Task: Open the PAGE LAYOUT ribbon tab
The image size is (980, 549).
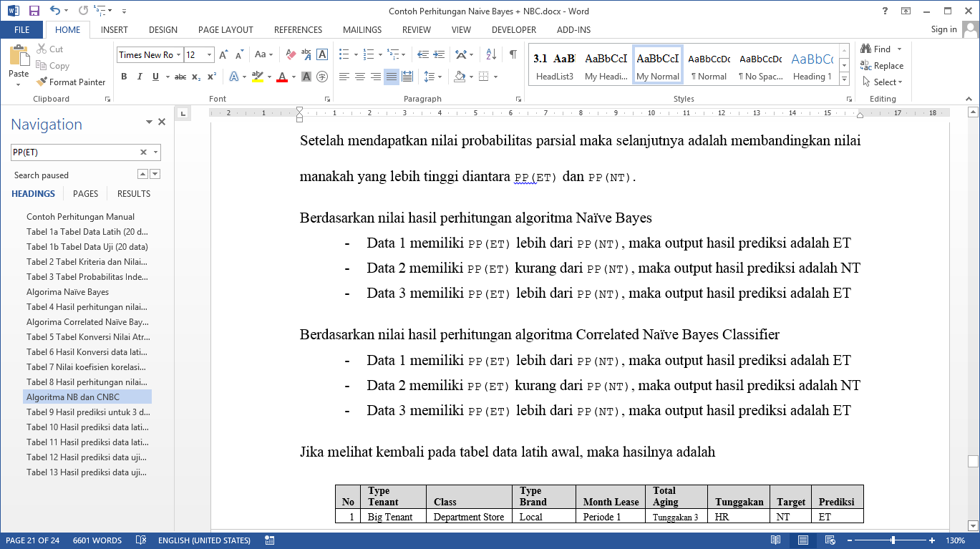Action: tap(225, 30)
